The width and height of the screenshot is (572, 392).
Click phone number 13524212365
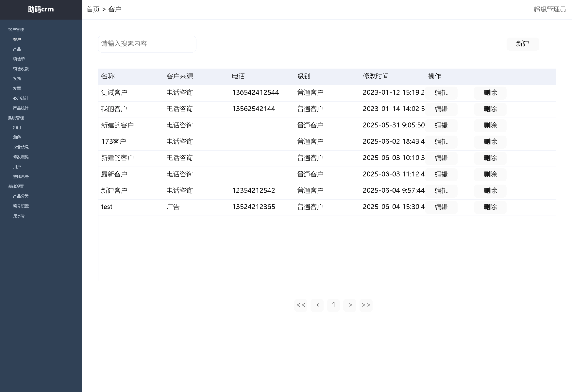point(254,207)
